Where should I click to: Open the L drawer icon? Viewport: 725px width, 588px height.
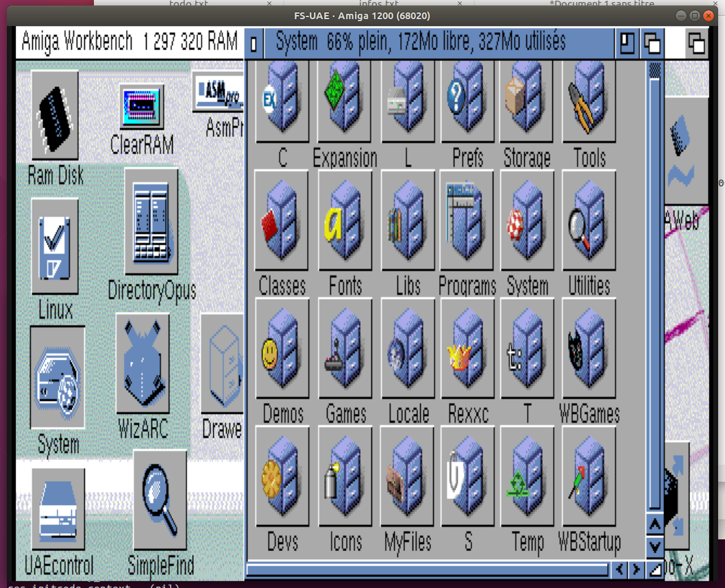(x=407, y=101)
